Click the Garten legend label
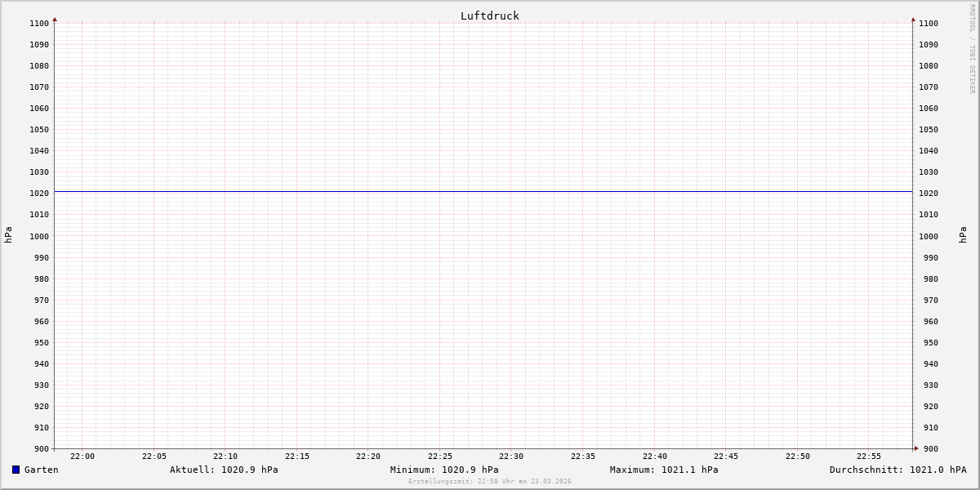 tap(41, 470)
